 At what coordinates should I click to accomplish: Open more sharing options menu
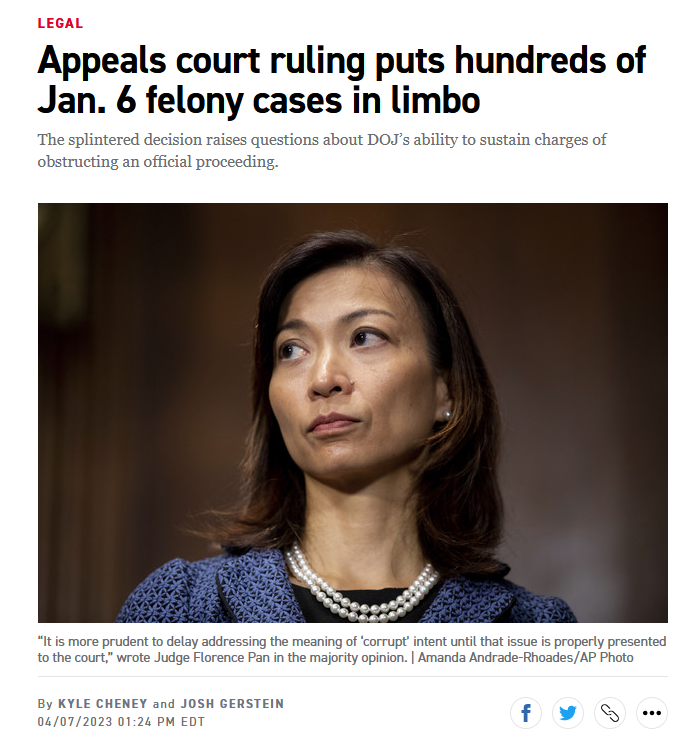pos(651,713)
